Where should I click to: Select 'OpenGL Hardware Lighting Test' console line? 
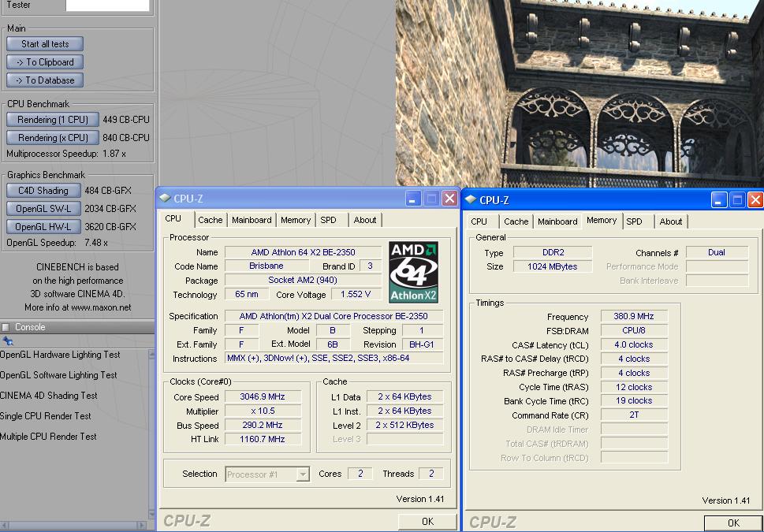coord(60,355)
